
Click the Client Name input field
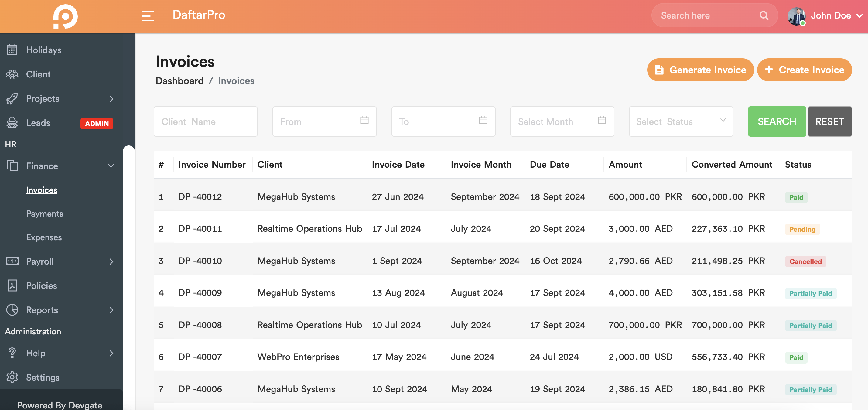206,121
